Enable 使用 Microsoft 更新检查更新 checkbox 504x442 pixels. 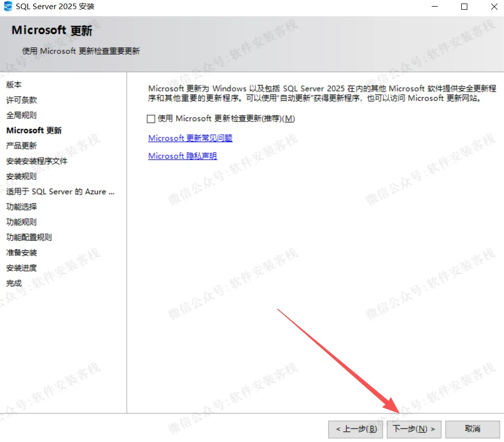151,119
